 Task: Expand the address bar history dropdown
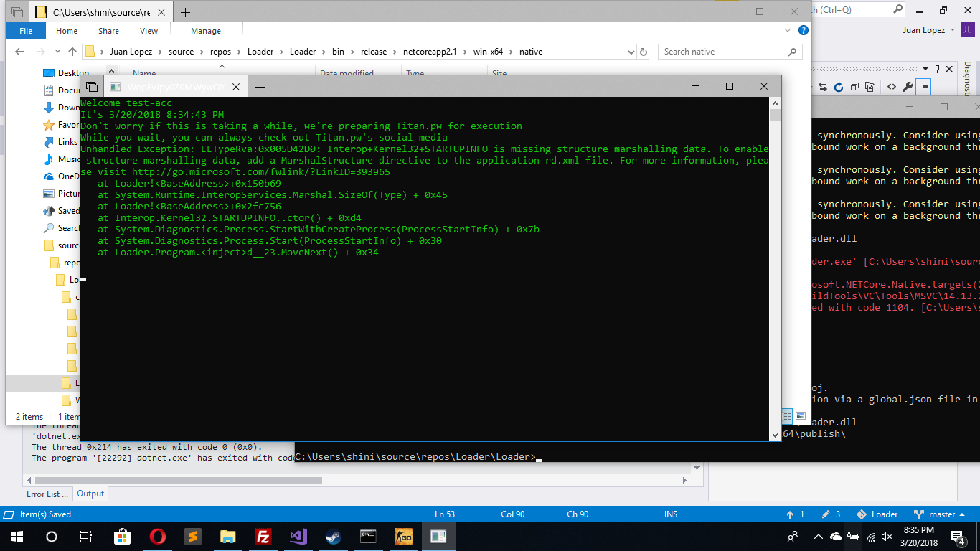pyautogui.click(x=631, y=51)
